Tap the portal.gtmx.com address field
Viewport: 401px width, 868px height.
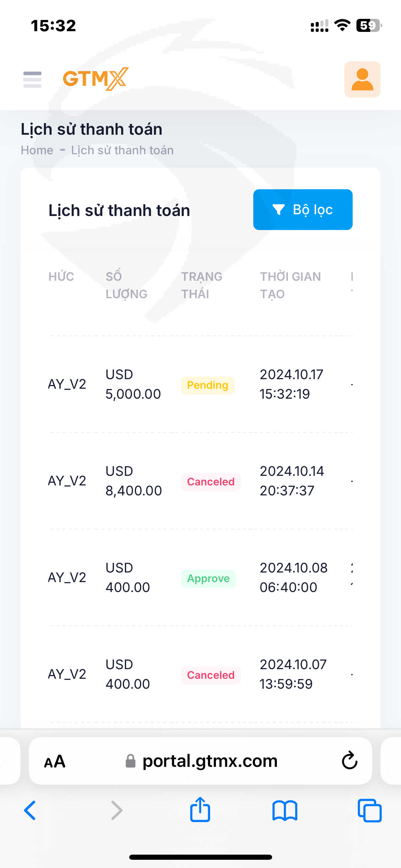(x=209, y=761)
